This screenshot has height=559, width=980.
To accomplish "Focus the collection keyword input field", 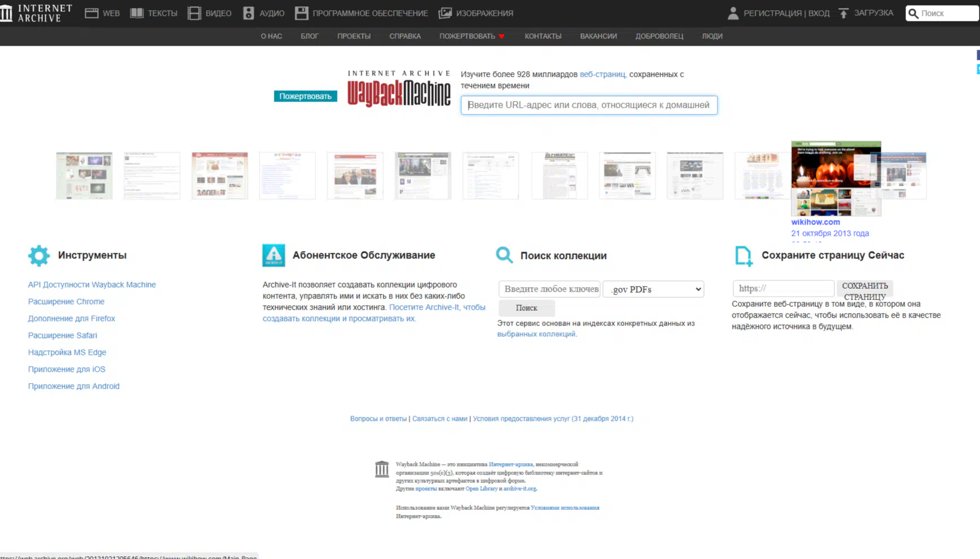I will [x=549, y=289].
